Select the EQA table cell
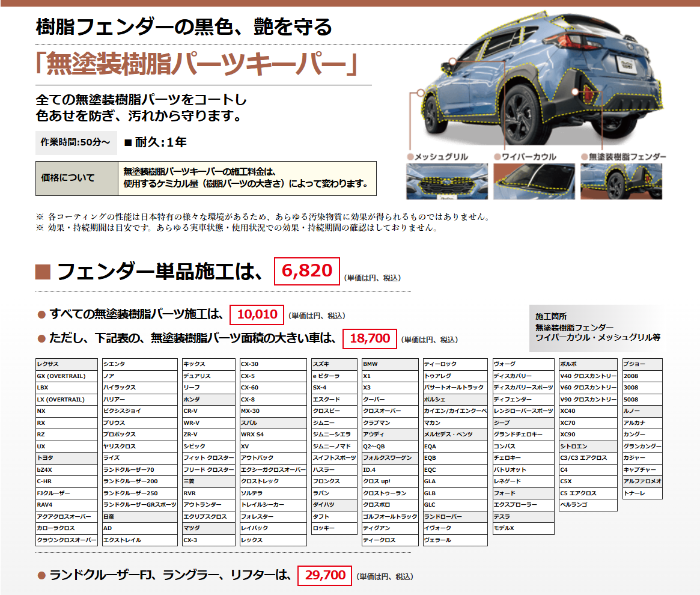This screenshot has width=700, height=595. 455,446
